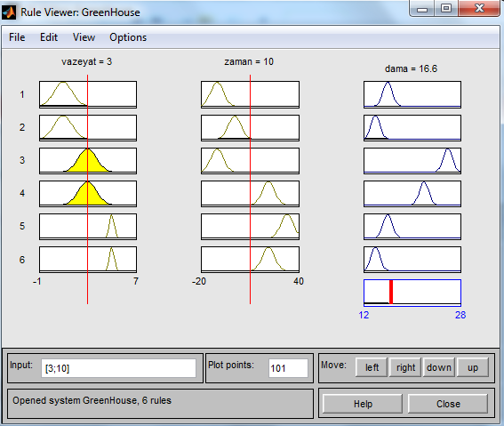This screenshot has height=426, width=504.
Task: Click the Input field containing [3;10]
Action: (x=118, y=368)
